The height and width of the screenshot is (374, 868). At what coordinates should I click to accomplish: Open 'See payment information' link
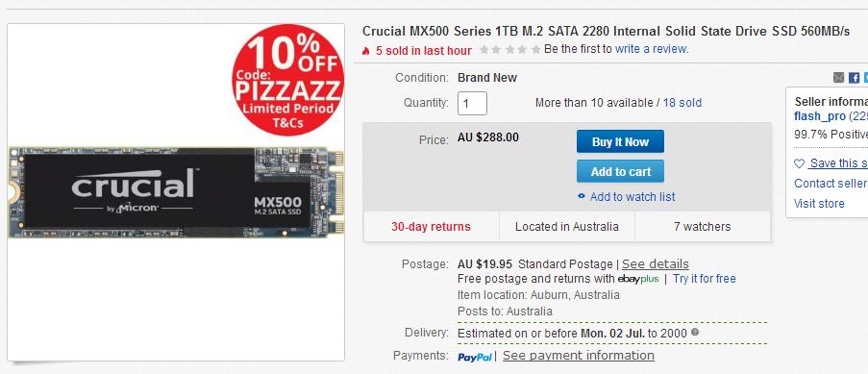(579, 355)
